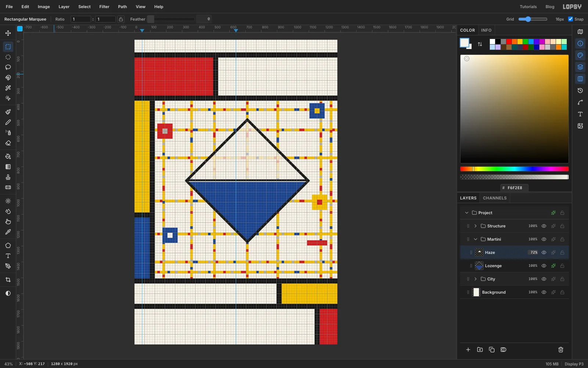Open the Blog link
The image size is (588, 368).
[550, 7]
